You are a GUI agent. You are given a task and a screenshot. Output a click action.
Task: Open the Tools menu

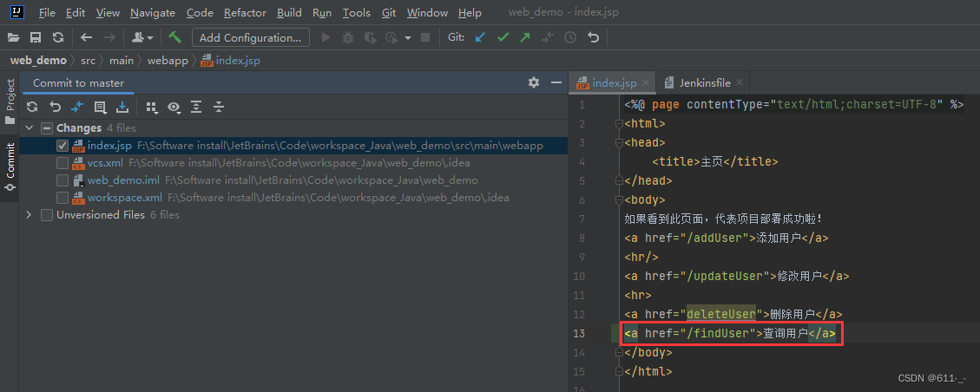(356, 12)
